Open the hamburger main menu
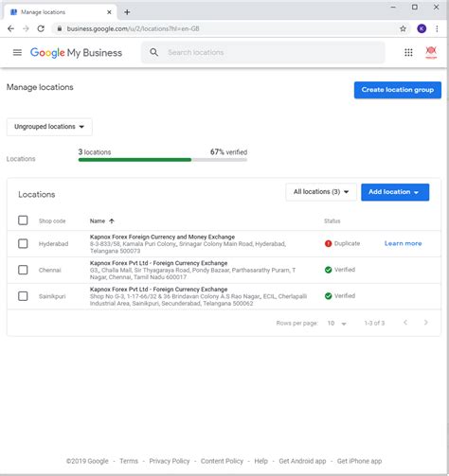 tap(17, 52)
